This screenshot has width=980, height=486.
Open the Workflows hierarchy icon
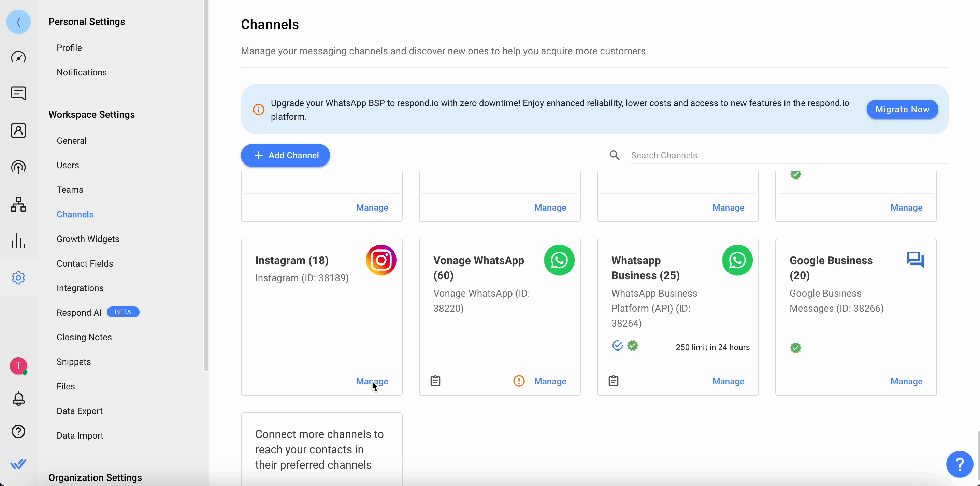[x=18, y=204]
